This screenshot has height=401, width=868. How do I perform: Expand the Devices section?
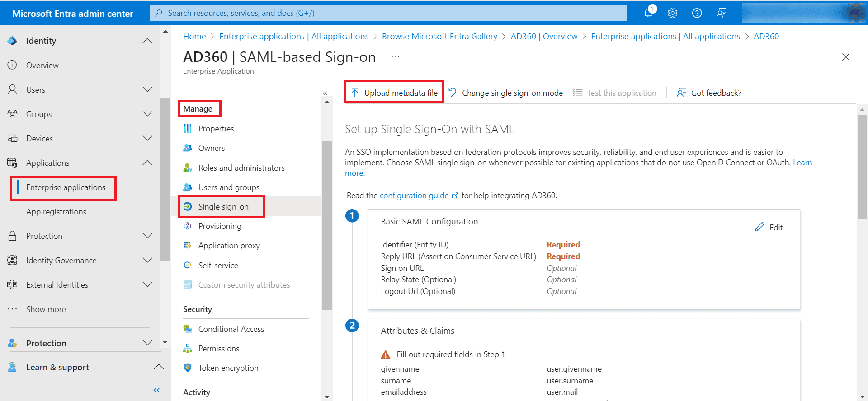pyautogui.click(x=147, y=138)
